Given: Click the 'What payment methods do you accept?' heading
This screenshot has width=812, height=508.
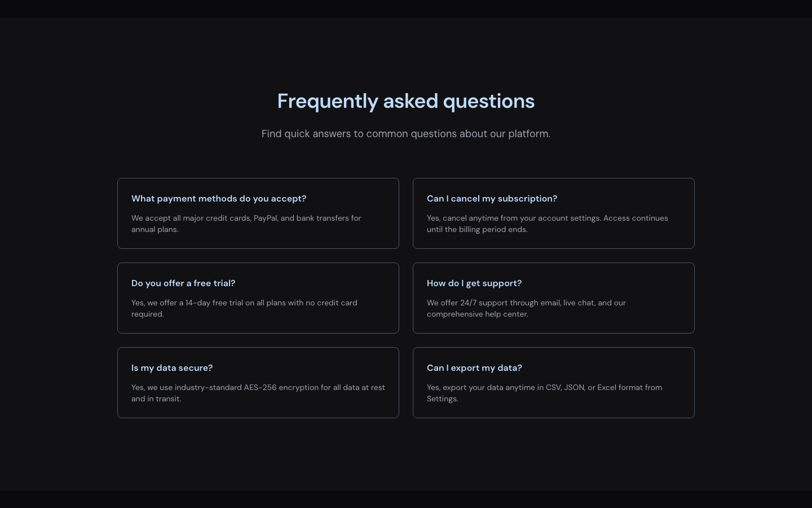Looking at the screenshot, I should pyautogui.click(x=219, y=199).
